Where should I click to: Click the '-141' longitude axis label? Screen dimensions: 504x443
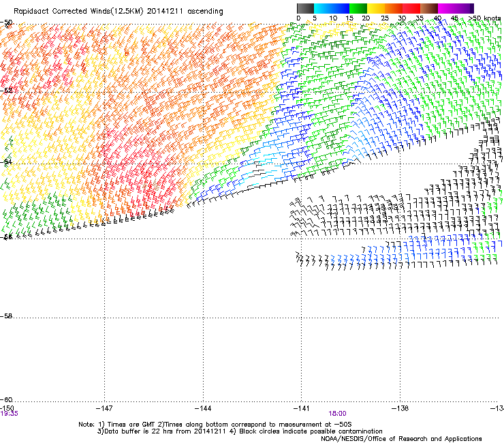pos(302,408)
